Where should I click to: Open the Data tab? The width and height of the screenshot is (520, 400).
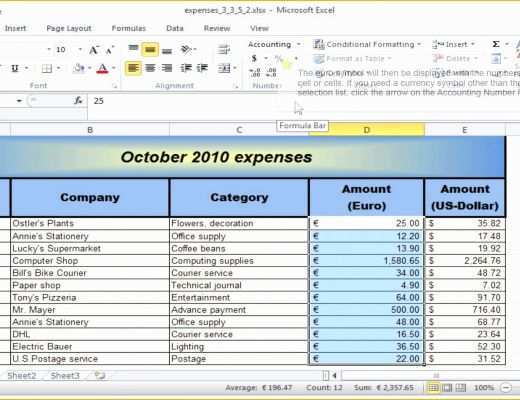(175, 28)
